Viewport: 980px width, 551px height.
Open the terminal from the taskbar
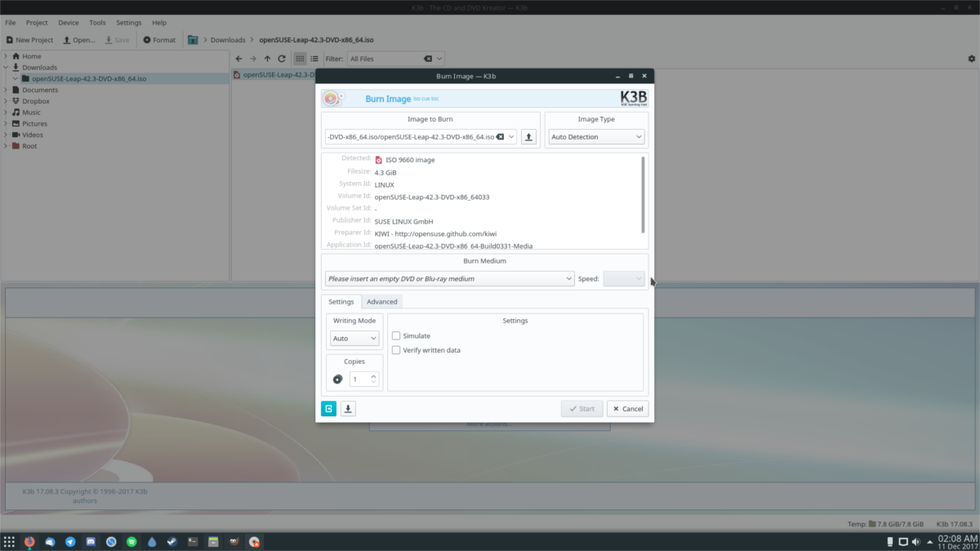193,541
